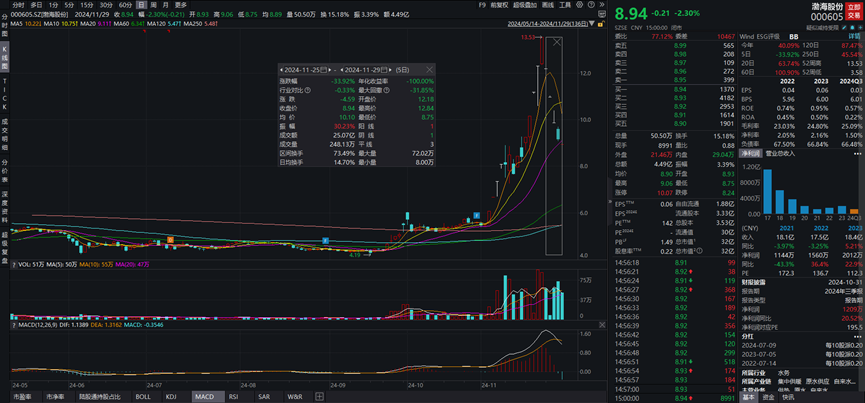Viewport: 865px width, 403px height.
Task: Open the date range dropdown triangle
Action: (591, 24)
